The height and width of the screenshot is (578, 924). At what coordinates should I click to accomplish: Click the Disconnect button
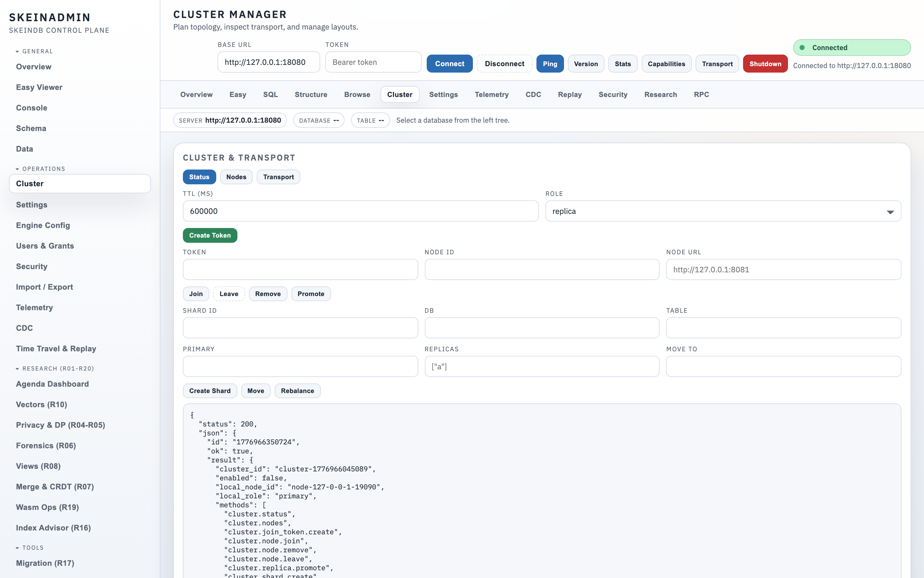click(504, 64)
